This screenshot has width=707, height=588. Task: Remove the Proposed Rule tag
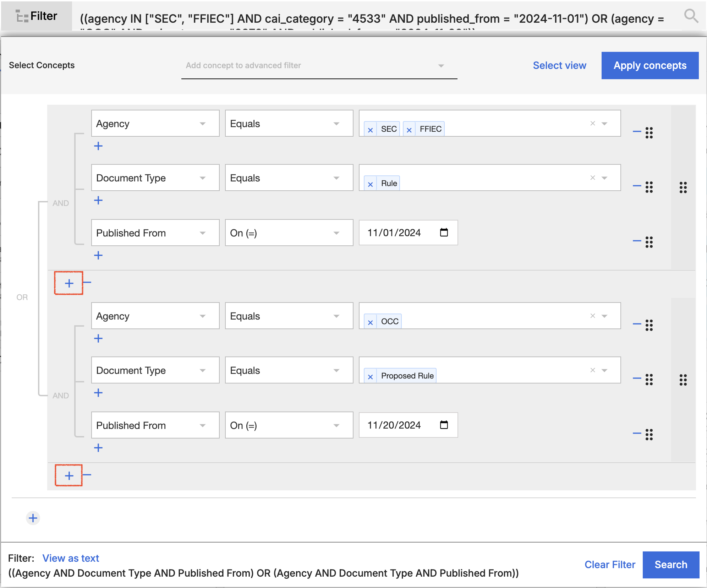click(370, 376)
